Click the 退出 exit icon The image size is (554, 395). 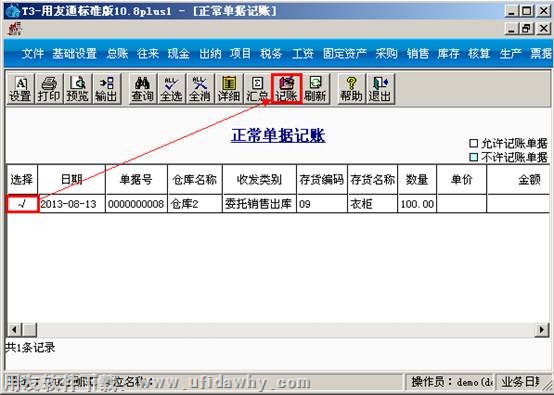point(380,89)
